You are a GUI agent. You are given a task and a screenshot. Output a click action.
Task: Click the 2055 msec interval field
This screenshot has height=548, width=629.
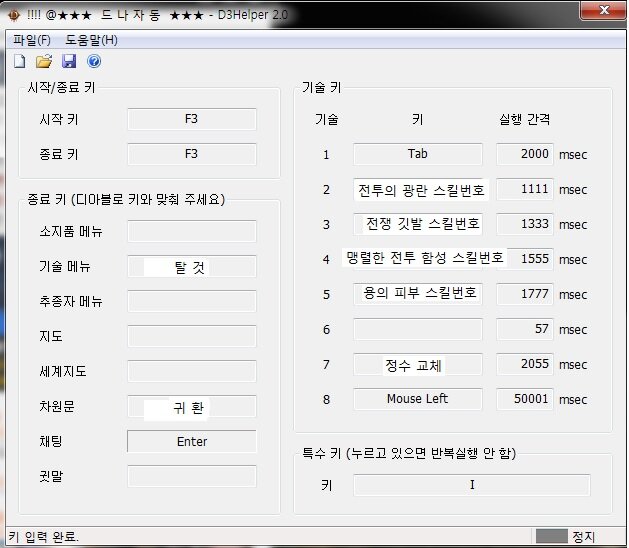525,364
